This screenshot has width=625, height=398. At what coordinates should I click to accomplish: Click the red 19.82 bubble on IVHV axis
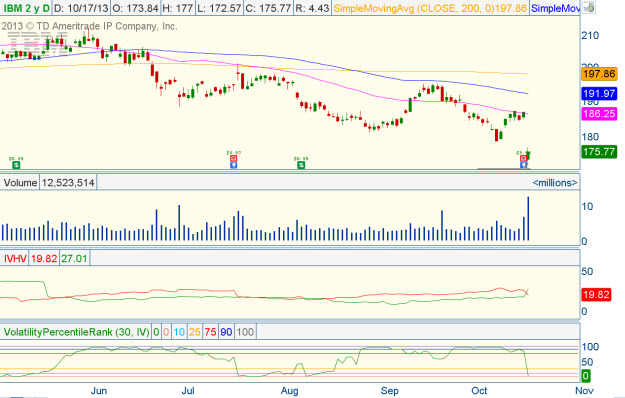pyautogui.click(x=596, y=295)
